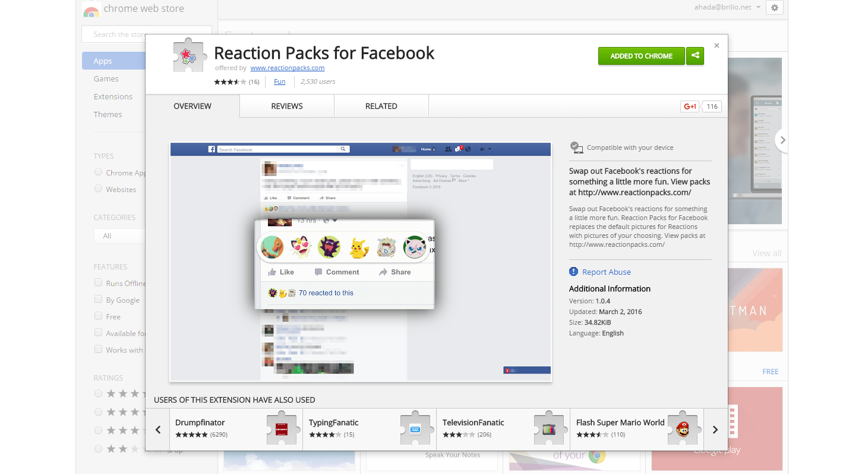Visit the www.reactionpacks.com link
868x474 pixels.
288,68
